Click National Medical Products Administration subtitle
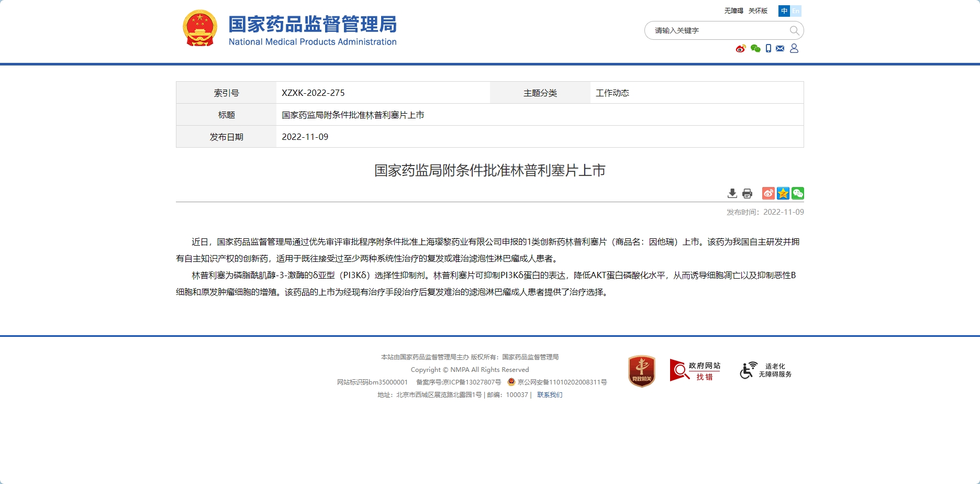The width and height of the screenshot is (980, 484). pyautogui.click(x=313, y=42)
